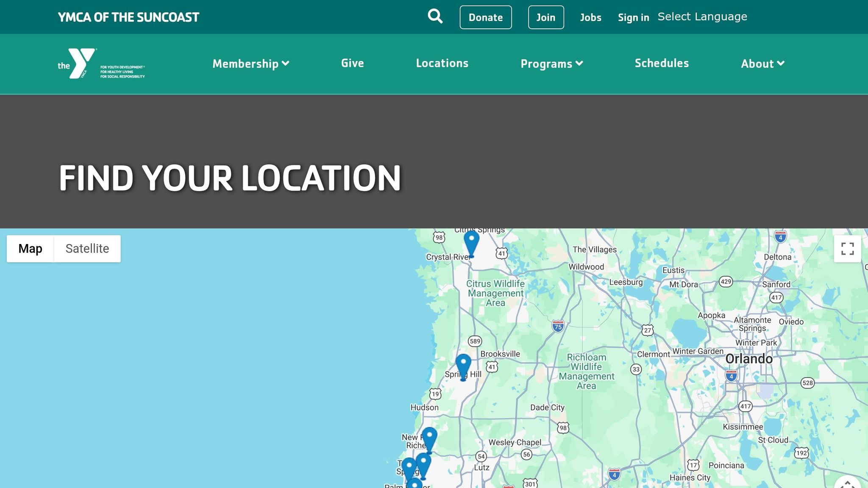Expand the About dropdown menu
This screenshot has height=488, width=868.
(762, 64)
